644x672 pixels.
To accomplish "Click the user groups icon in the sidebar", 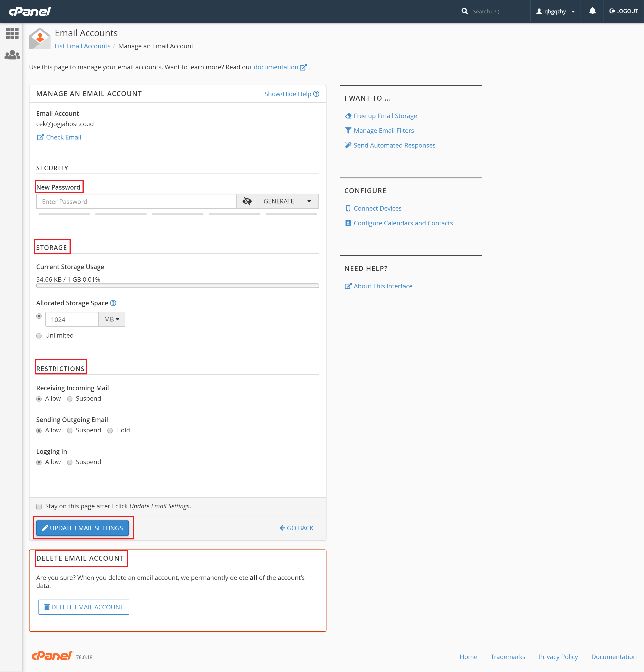I will (12, 55).
